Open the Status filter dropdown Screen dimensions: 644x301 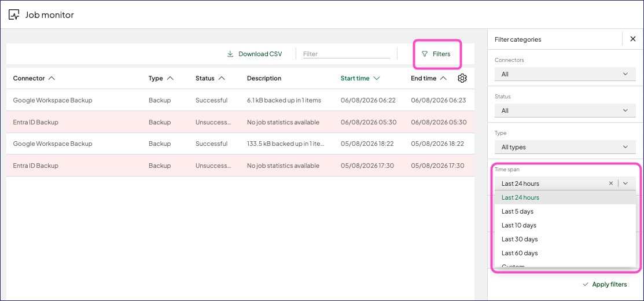pyautogui.click(x=565, y=111)
